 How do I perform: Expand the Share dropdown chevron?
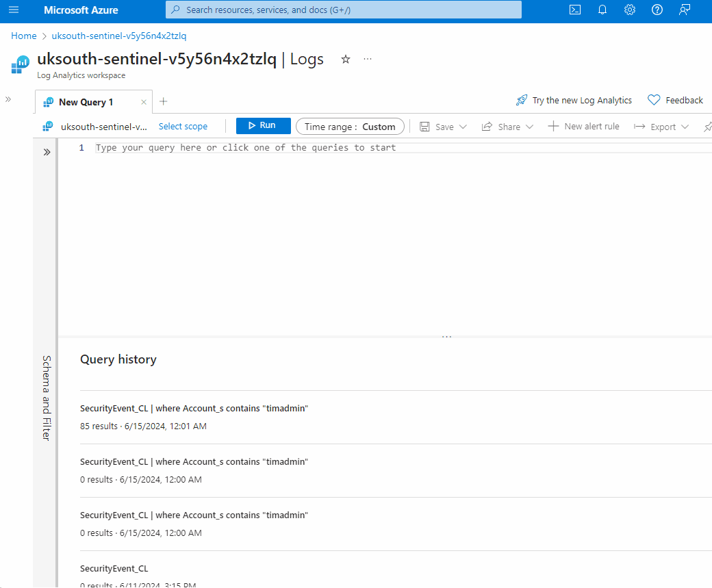coord(529,127)
